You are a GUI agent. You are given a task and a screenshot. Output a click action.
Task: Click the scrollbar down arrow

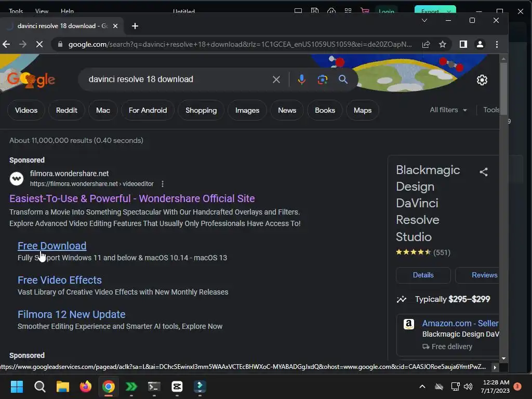pos(503,358)
